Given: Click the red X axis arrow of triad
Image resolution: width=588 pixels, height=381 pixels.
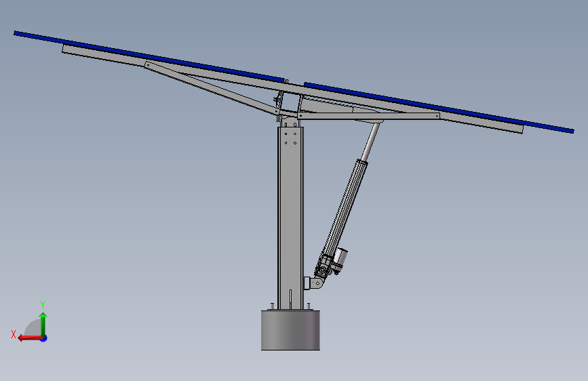Looking at the screenshot, I should point(29,338).
